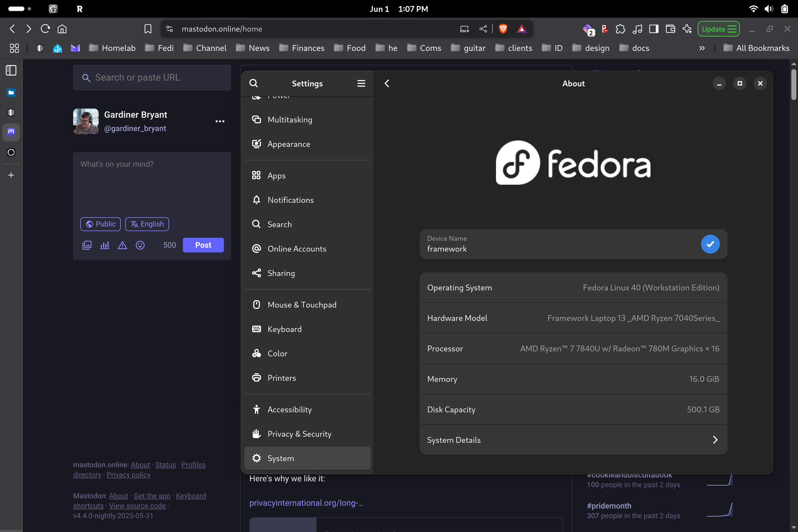Open Gardiner Bryant profile options menu
Image resolution: width=798 pixels, height=532 pixels.
point(220,121)
